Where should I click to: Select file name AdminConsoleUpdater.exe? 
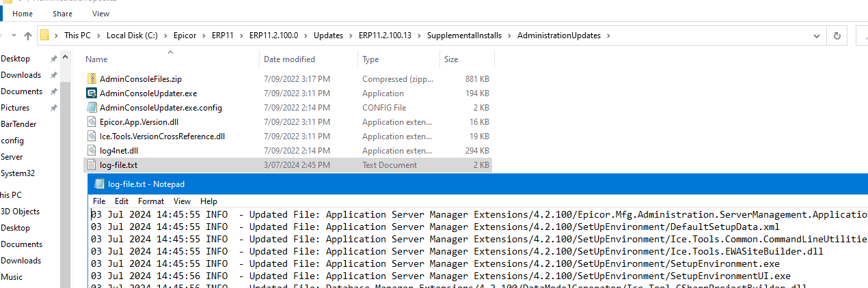coord(148,93)
